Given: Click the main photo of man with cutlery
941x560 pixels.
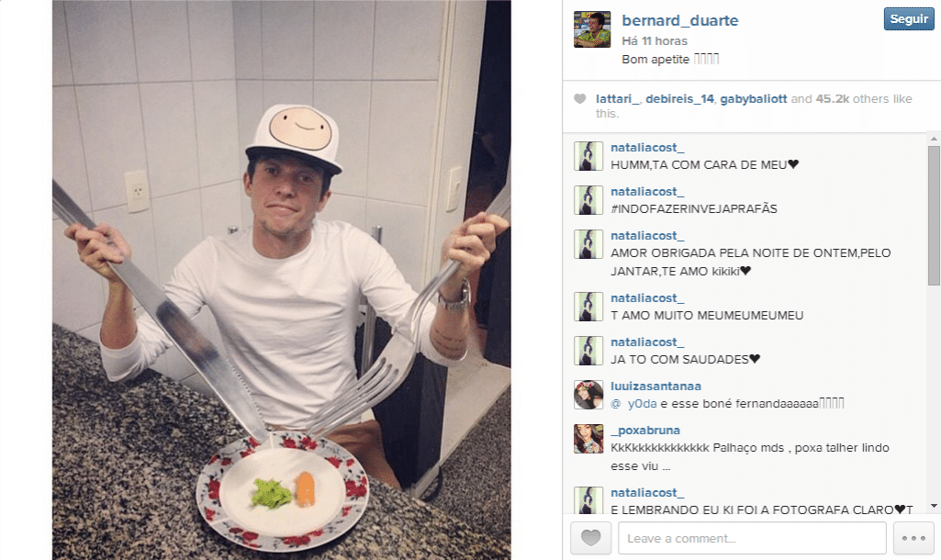Looking at the screenshot, I should [x=282, y=280].
